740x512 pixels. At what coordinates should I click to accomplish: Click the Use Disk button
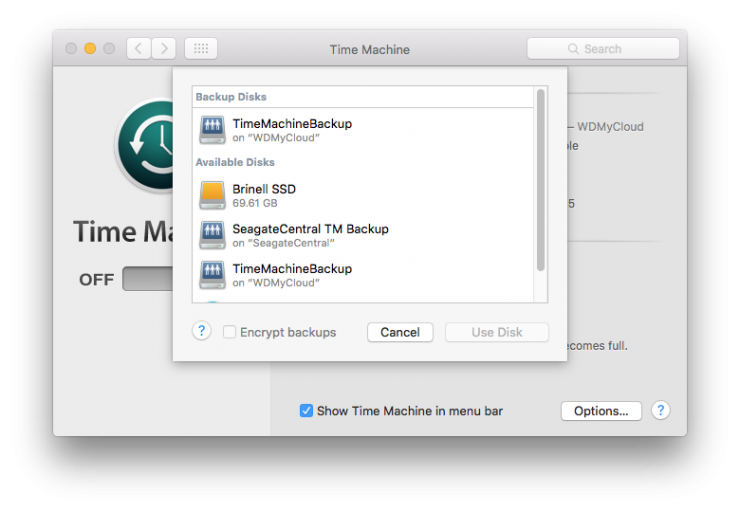coord(496,332)
